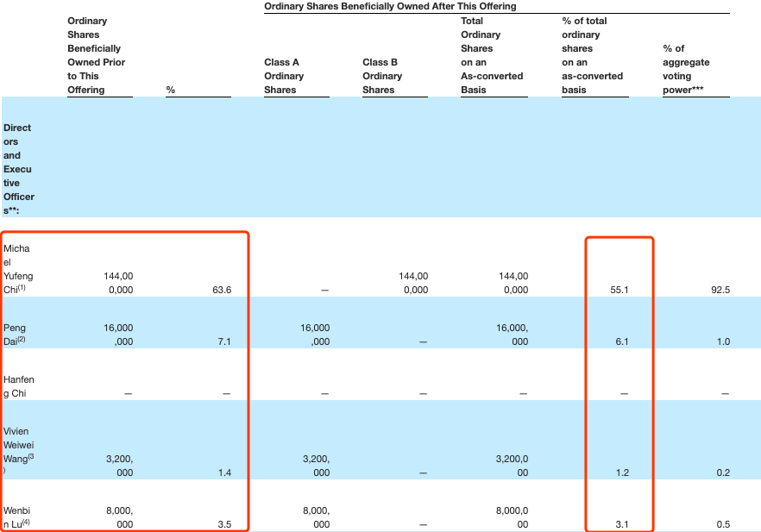Click the 6.1 value in Peng Dai's row
This screenshot has width=761, height=532.
tap(622, 341)
